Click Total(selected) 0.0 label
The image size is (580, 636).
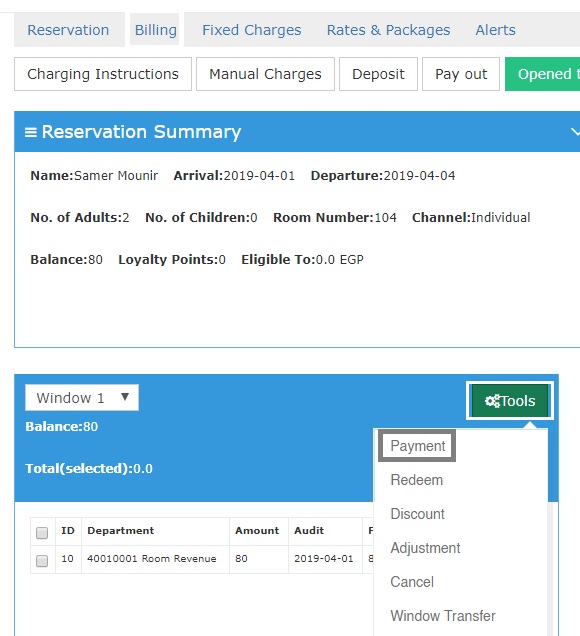[89, 468]
